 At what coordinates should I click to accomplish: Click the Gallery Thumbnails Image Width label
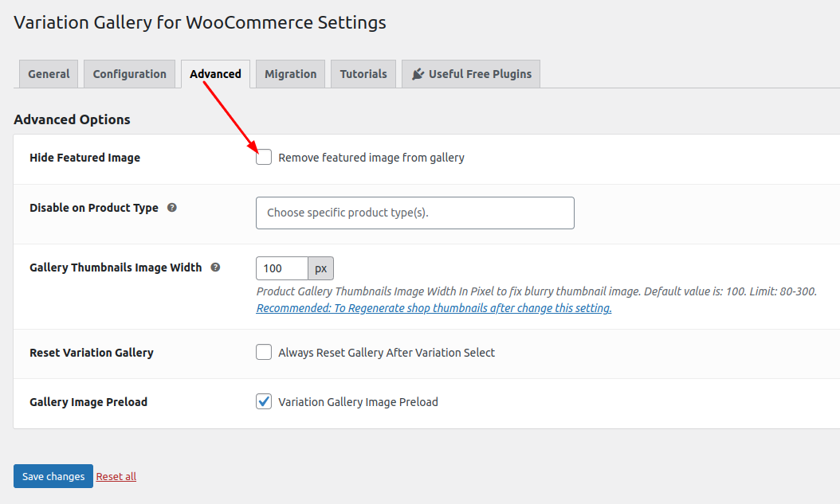click(116, 268)
